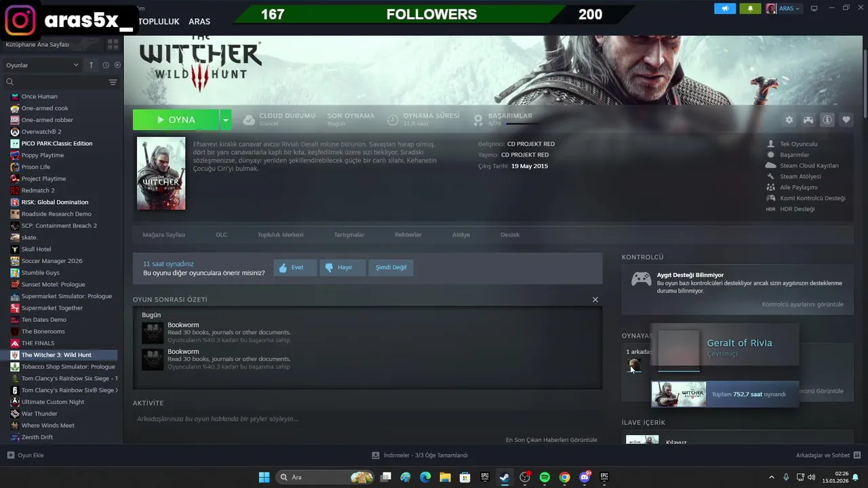
Task: Select Once Human in game list
Action: click(x=39, y=96)
